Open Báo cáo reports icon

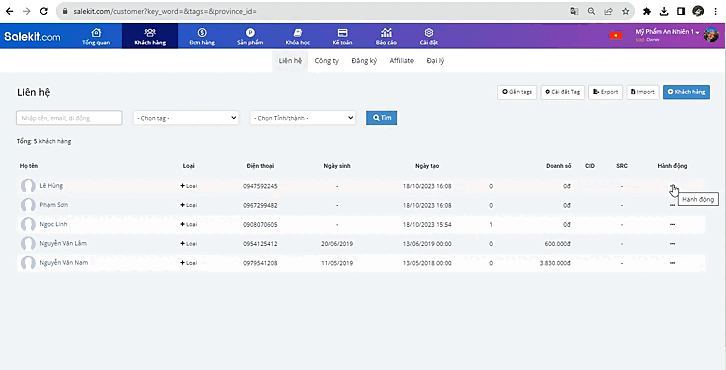click(x=386, y=32)
